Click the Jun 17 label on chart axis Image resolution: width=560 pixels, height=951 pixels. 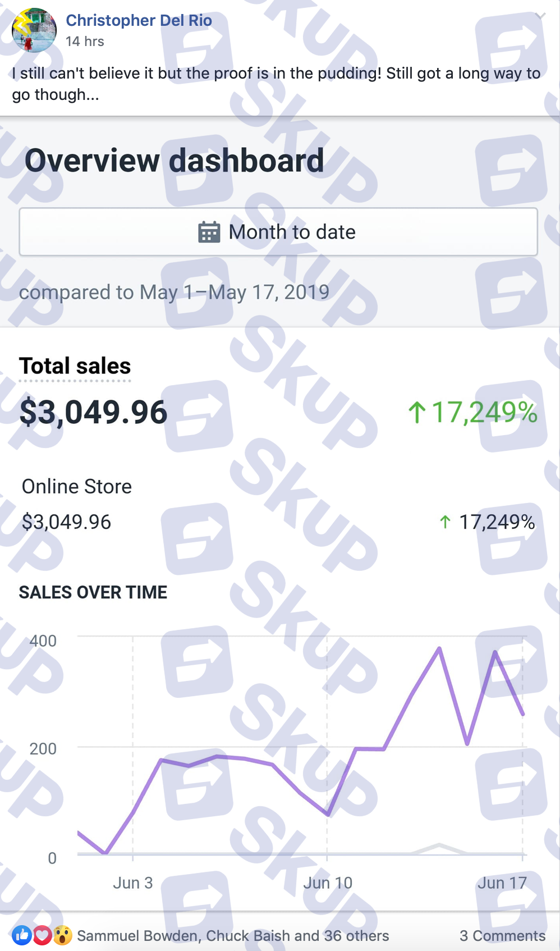tap(502, 883)
